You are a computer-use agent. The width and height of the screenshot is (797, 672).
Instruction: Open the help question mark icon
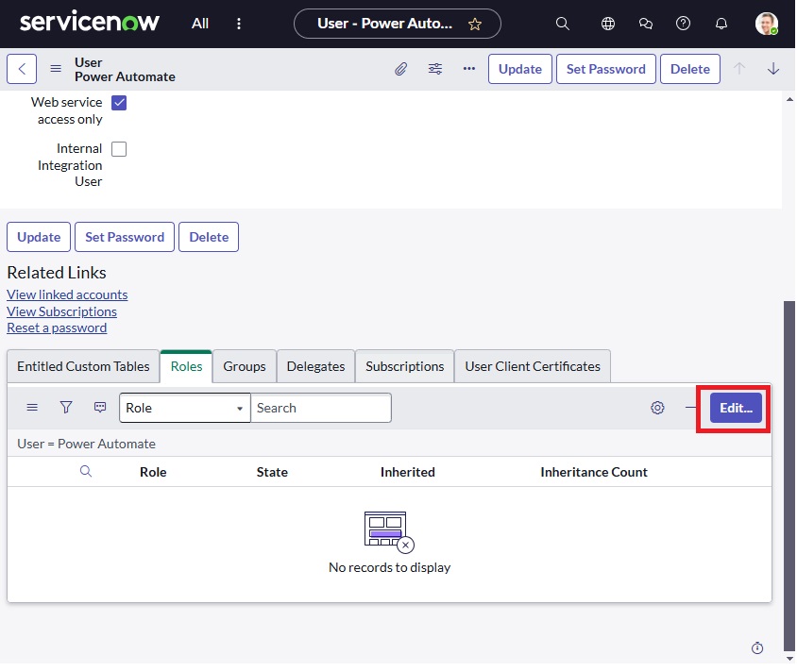[684, 24]
